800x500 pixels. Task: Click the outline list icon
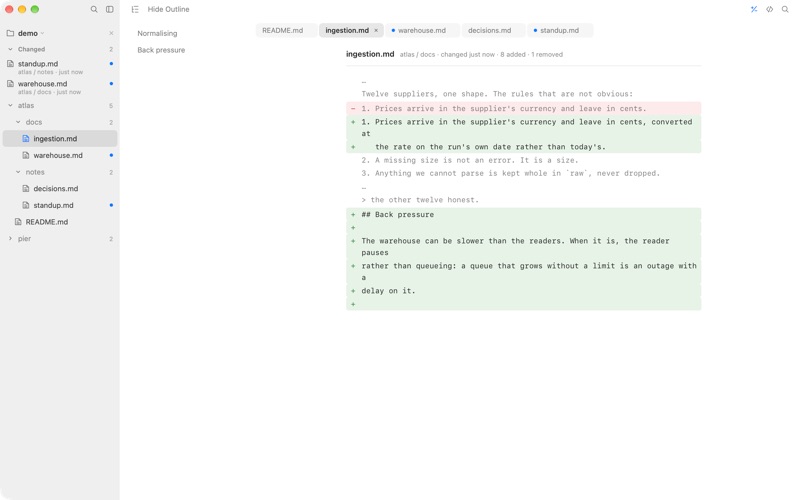(x=135, y=9)
